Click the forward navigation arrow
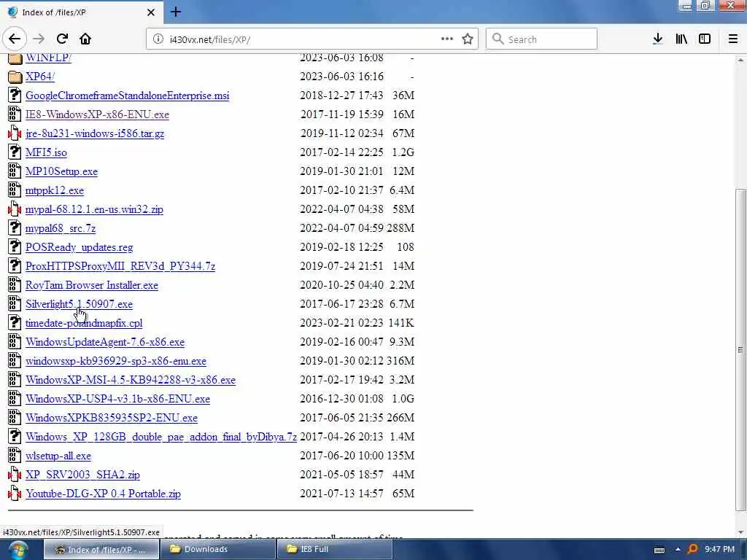 (39, 39)
